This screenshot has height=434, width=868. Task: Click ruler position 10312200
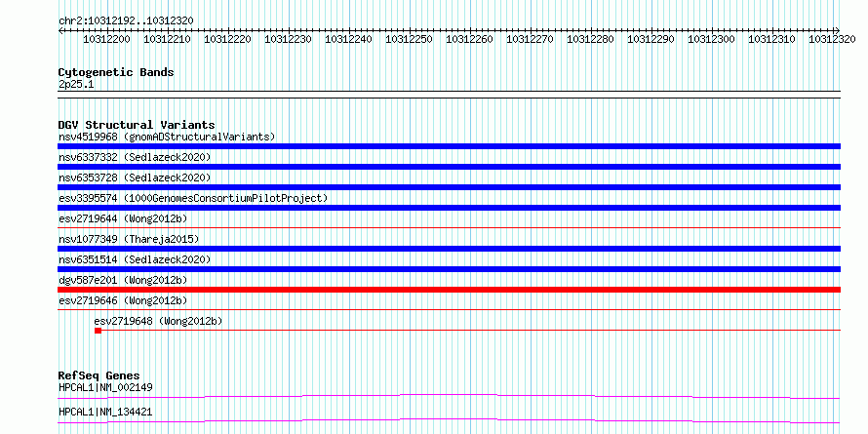[x=107, y=39]
